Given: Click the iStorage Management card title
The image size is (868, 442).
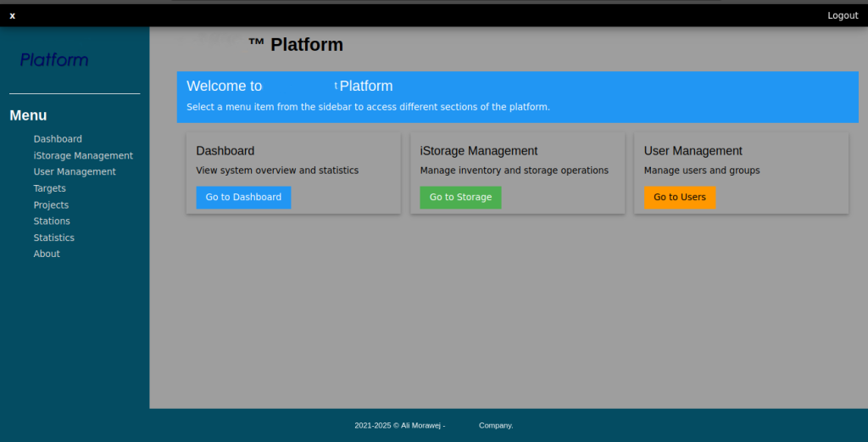Looking at the screenshot, I should tap(478, 151).
